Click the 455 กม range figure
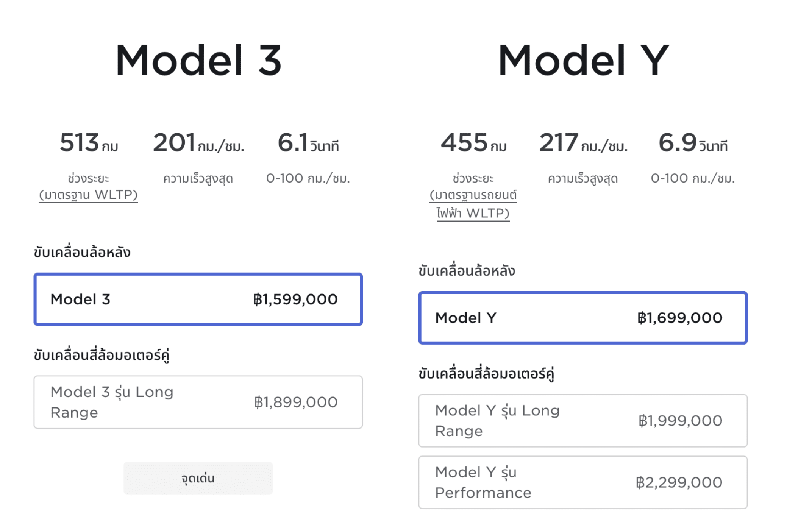Image resolution: width=812 pixels, height=521 pixels. coord(473,143)
